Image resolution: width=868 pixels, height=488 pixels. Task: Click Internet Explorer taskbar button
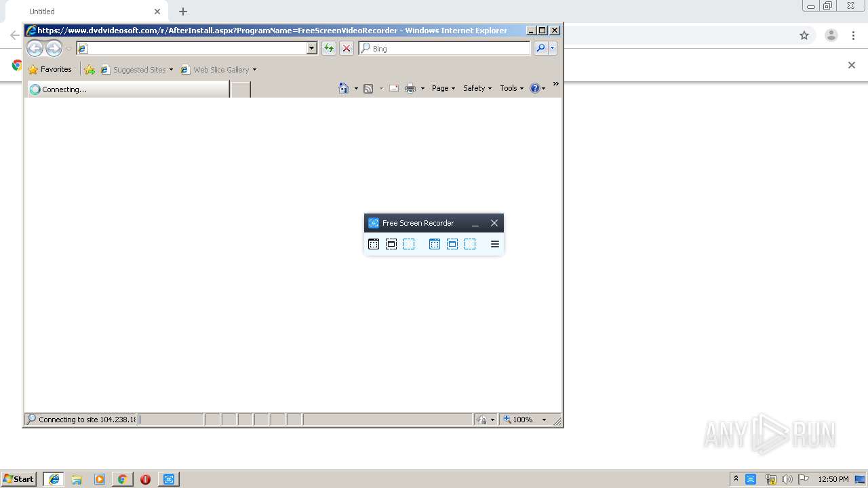click(x=54, y=479)
